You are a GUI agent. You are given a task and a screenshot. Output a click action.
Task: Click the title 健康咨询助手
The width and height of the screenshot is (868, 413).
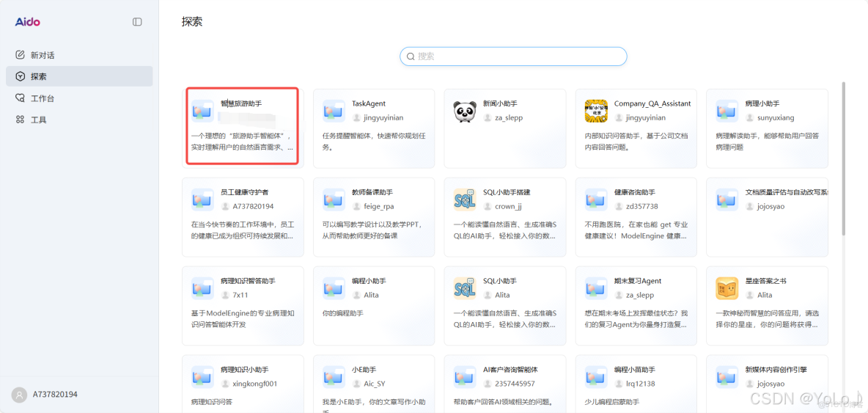(635, 192)
